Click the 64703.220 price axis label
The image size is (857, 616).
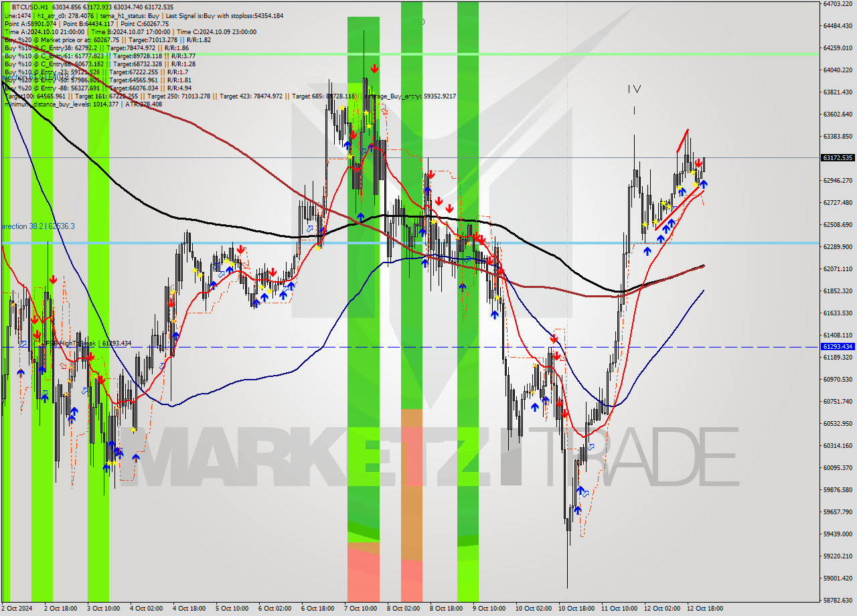(837, 3)
